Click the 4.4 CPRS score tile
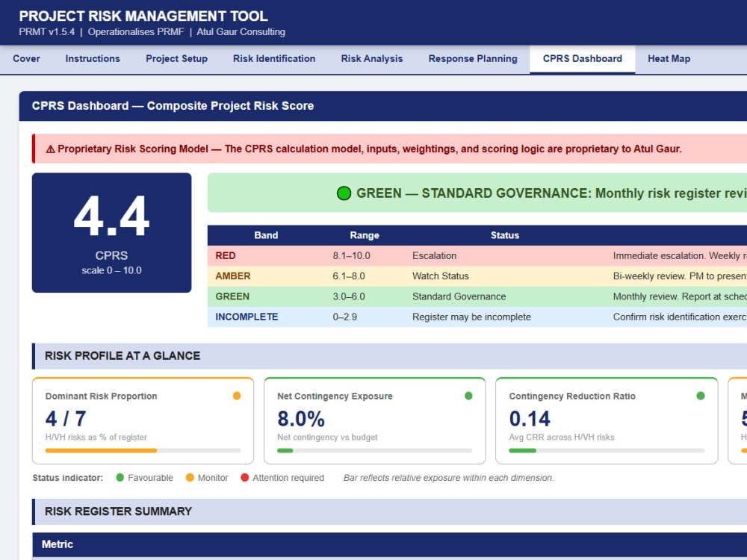747x560 pixels. tap(111, 233)
